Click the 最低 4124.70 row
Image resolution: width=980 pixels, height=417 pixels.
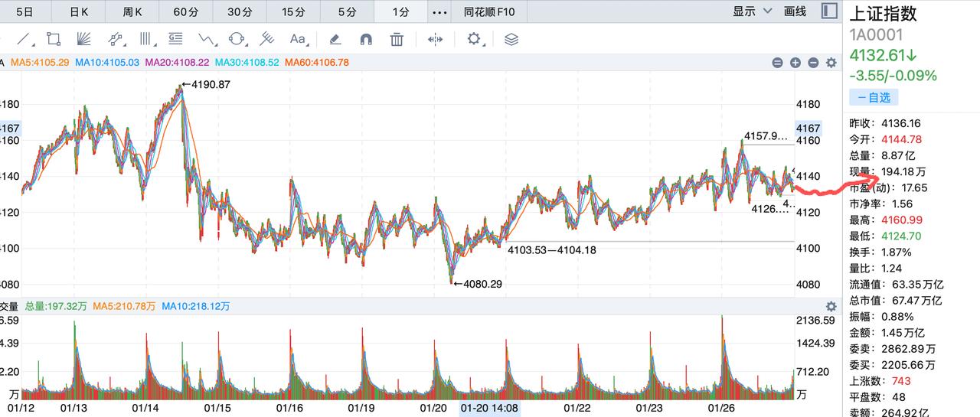(885, 236)
